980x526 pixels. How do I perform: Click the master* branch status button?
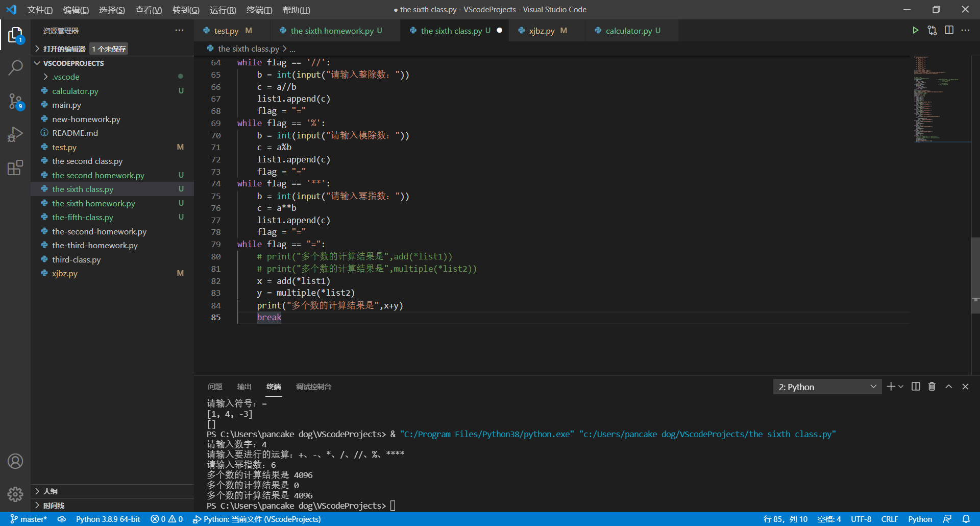(x=29, y=519)
